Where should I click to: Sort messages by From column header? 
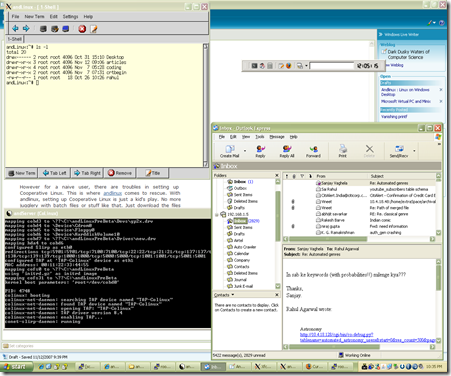341,176
